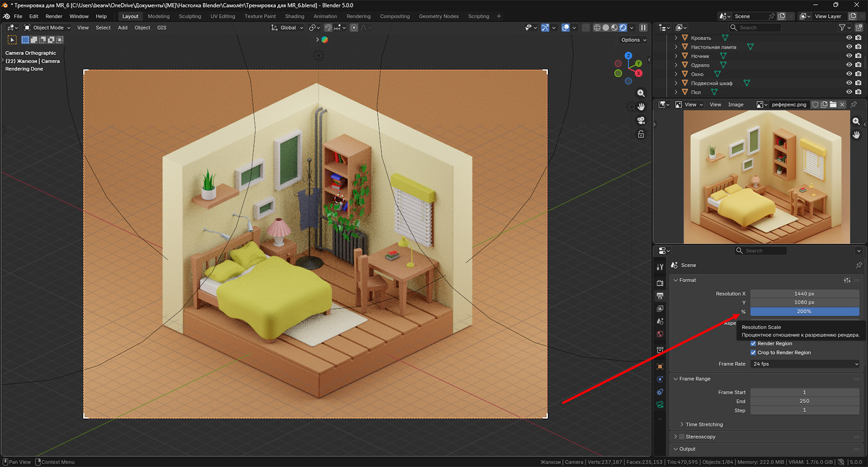This screenshot has width=868, height=467.
Task: Click the new collection icon in outliner
Action: pos(859,28)
